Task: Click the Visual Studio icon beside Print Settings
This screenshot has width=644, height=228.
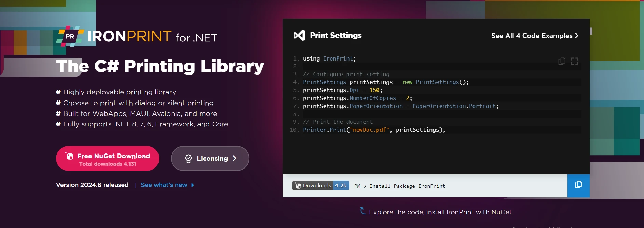Action: (300, 36)
